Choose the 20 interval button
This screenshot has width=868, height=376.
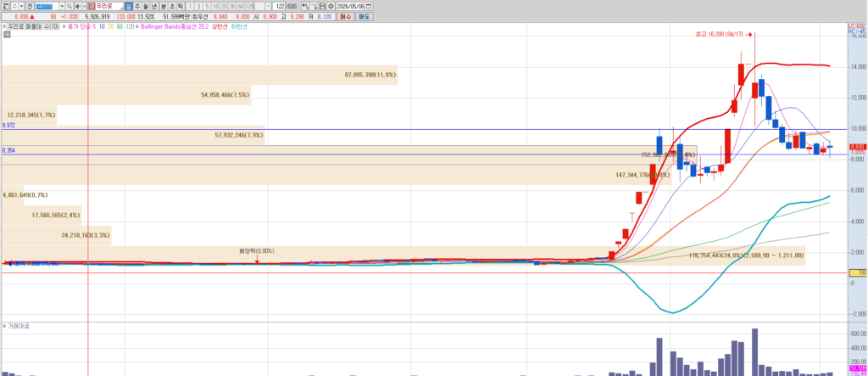tap(224, 6)
